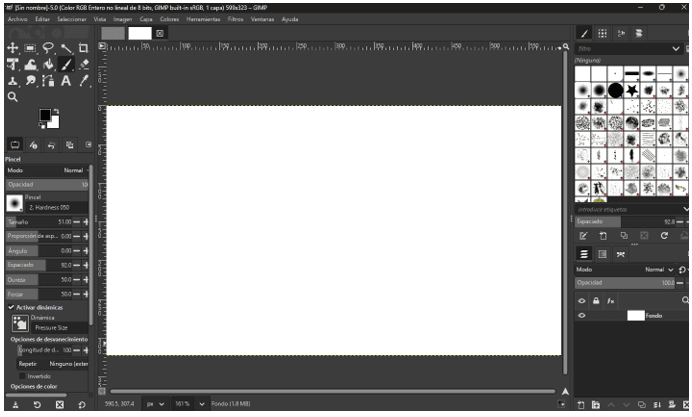Select the Unified Transform tool
The image size is (692, 417).
coord(13,65)
